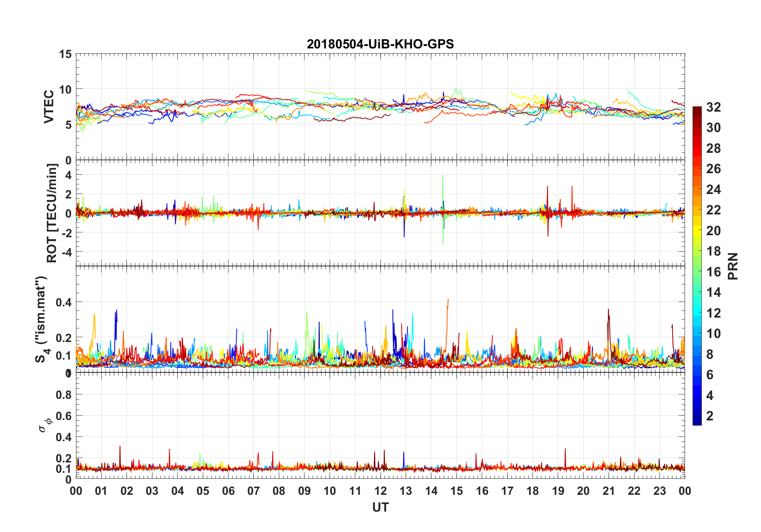Click the 12 tick on the UT axis
Viewport: 761px width, 532px height.
[x=380, y=491]
